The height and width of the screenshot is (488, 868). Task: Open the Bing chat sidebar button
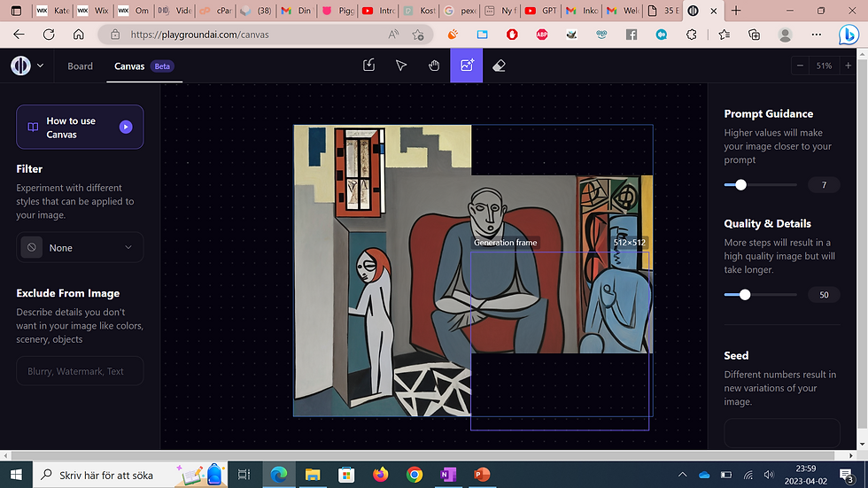849,35
